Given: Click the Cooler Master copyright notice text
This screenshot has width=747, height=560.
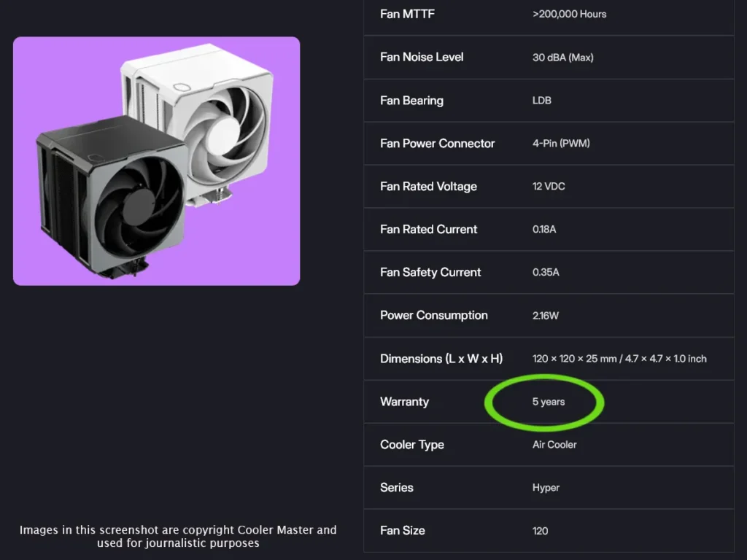Looking at the screenshot, I should coord(178,536).
